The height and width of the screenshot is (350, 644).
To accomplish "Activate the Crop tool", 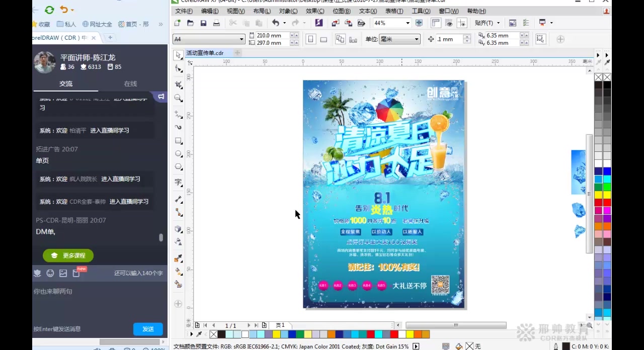I will coord(178,83).
